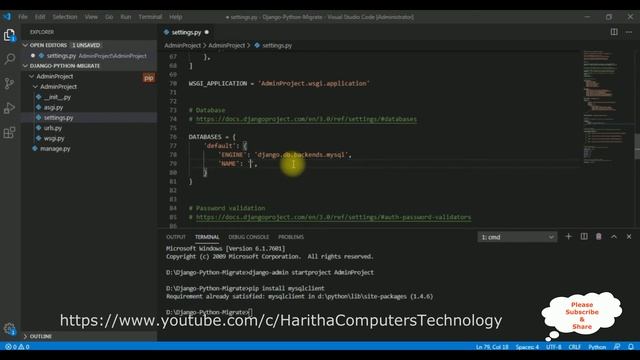This screenshot has height=360, width=640.
Task: Open the notifications bell in status bar
Action: click(x=631, y=347)
